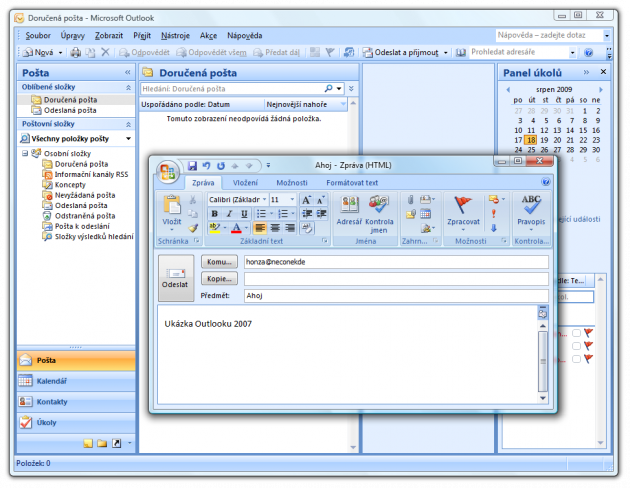630x488 pixels.
Task: Check first task checkbox in Panel úkolů
Action: [x=576, y=333]
